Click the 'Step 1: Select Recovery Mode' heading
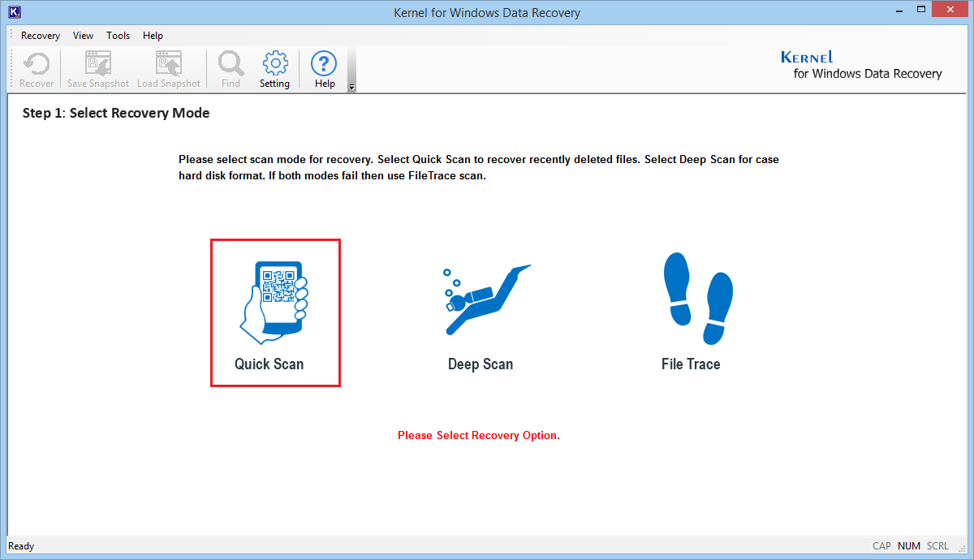974x560 pixels. pyautogui.click(x=116, y=114)
